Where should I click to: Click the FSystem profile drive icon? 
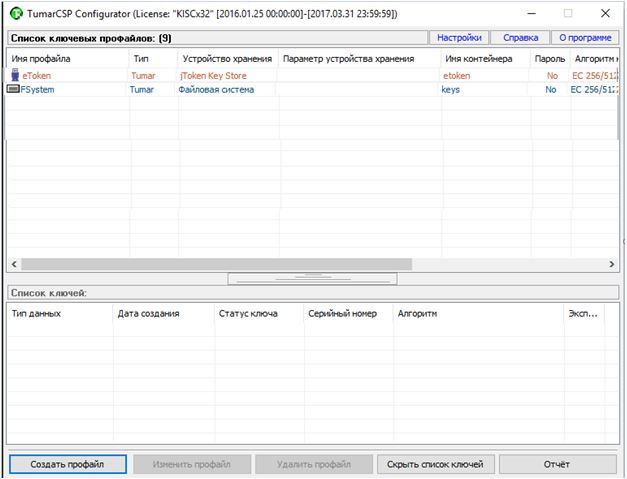click(x=14, y=89)
